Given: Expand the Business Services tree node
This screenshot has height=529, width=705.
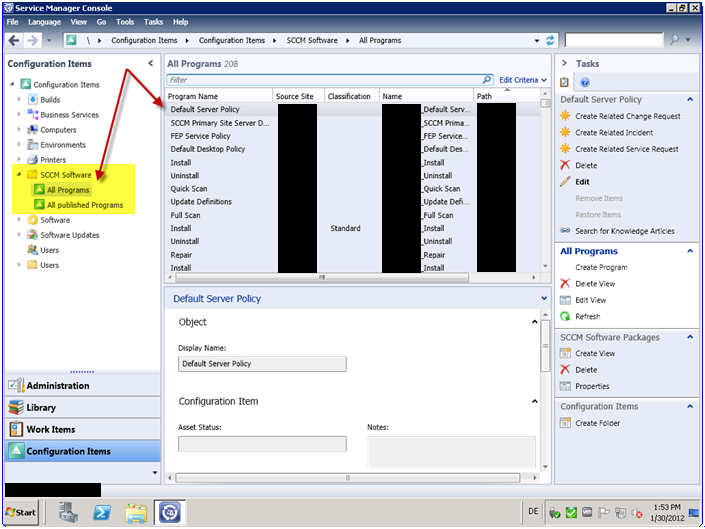Looking at the screenshot, I should point(19,115).
